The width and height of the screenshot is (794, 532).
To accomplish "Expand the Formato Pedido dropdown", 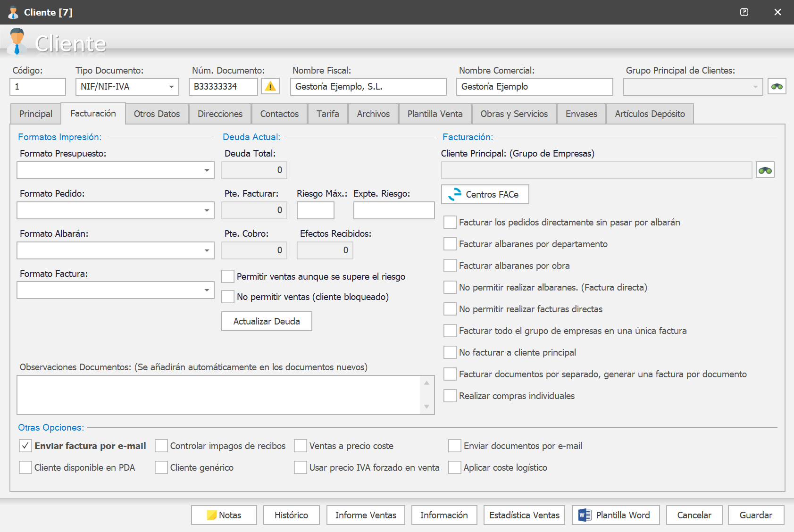I will pos(207,210).
